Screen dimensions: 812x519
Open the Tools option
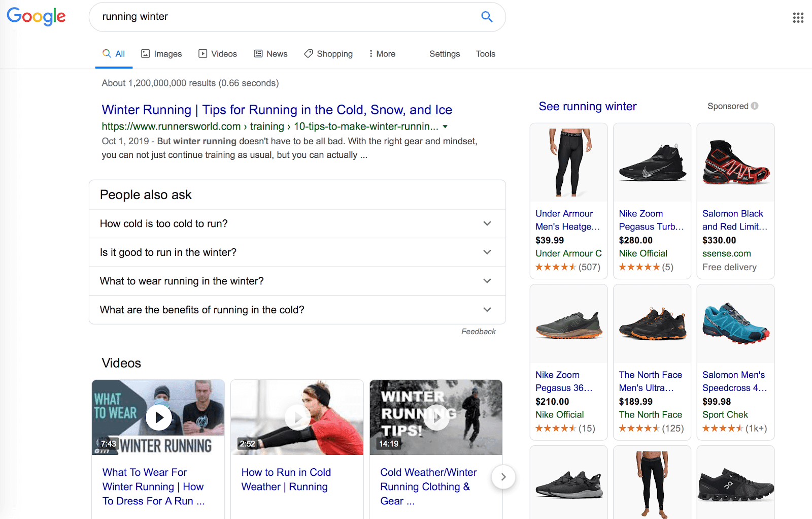pyautogui.click(x=486, y=54)
